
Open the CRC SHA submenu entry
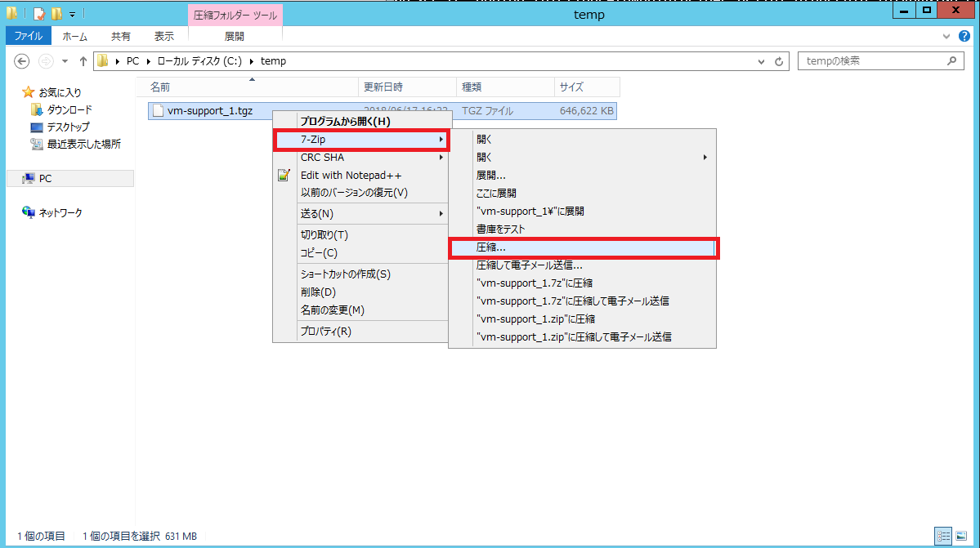tap(361, 158)
